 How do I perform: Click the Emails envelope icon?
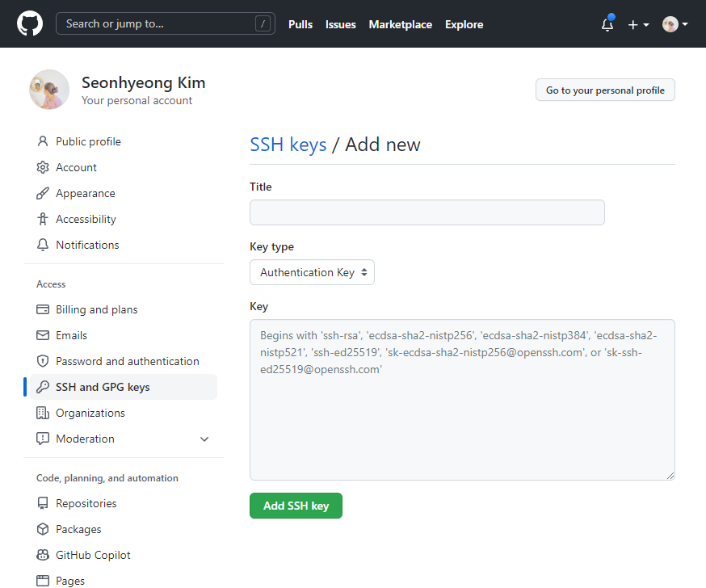click(x=43, y=335)
